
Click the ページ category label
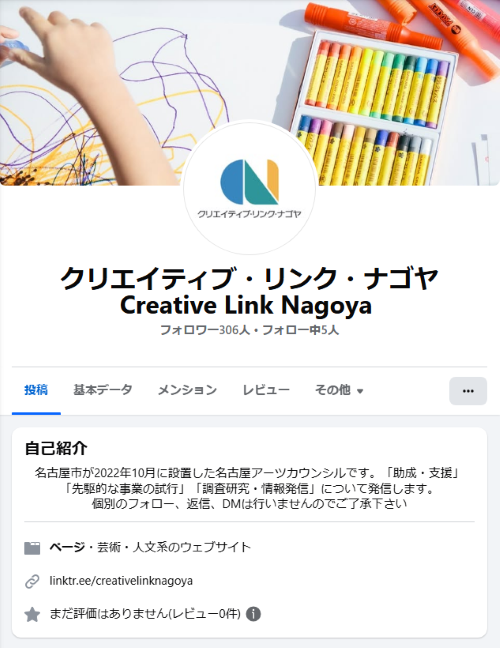click(x=67, y=547)
